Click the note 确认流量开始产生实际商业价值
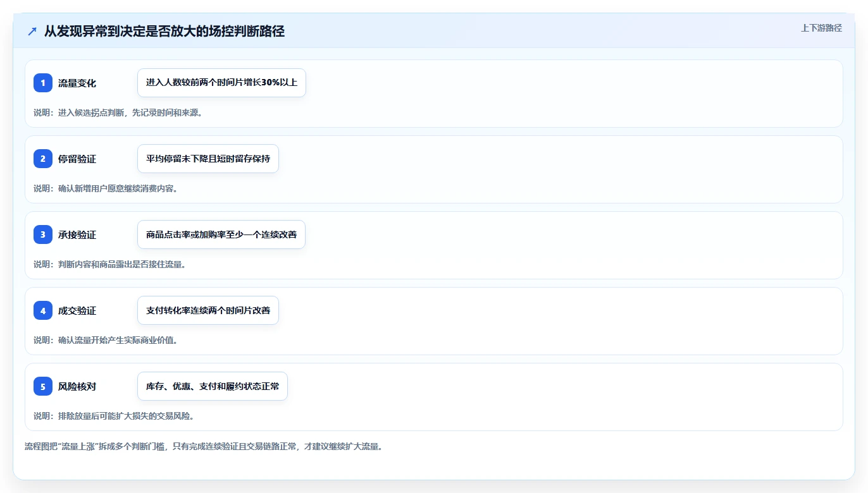868x493 pixels. 106,340
